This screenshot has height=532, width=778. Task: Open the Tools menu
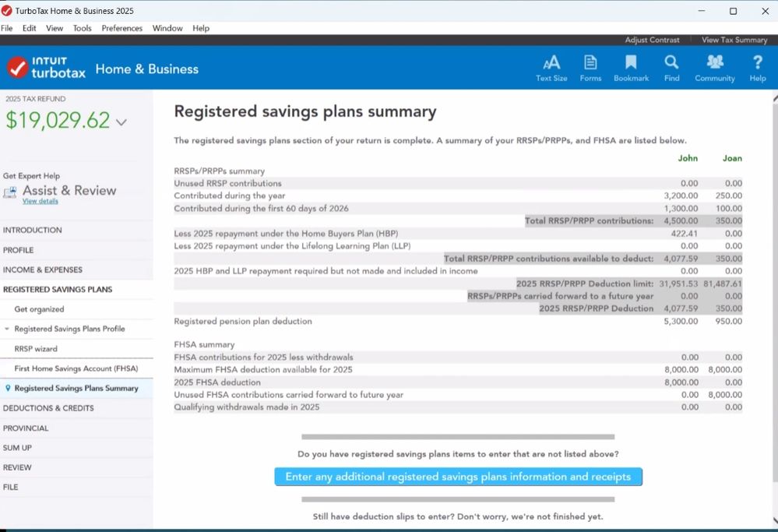pyautogui.click(x=82, y=28)
